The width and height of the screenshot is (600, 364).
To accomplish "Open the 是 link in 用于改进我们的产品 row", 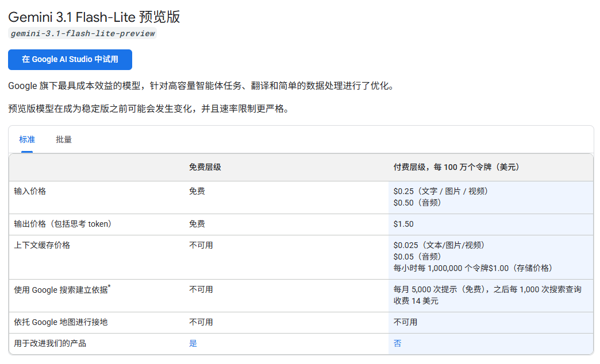I will point(193,343).
